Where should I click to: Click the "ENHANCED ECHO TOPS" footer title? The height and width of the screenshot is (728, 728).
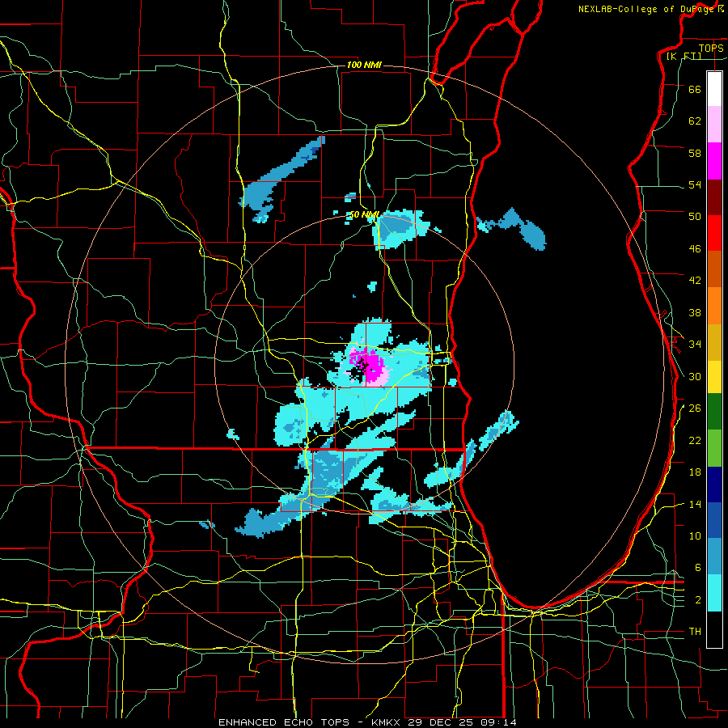(x=284, y=722)
